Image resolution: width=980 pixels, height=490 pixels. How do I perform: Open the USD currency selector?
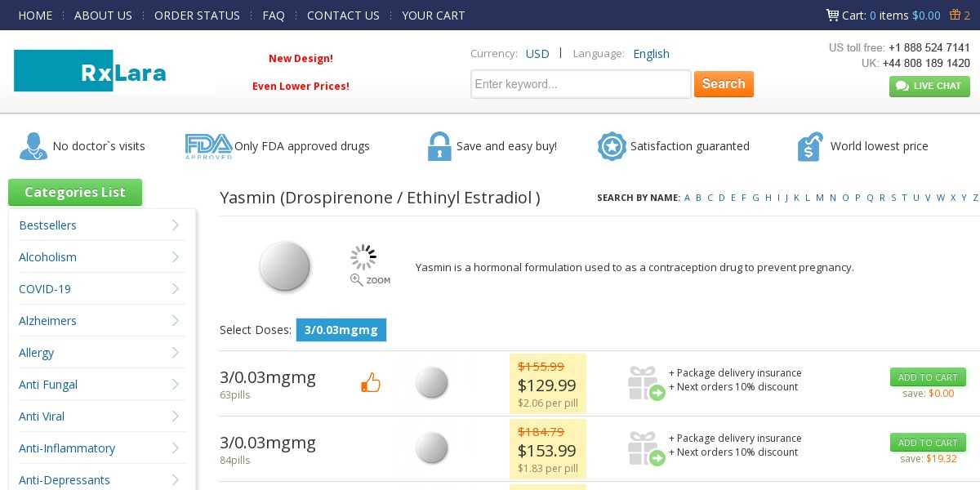click(x=537, y=54)
